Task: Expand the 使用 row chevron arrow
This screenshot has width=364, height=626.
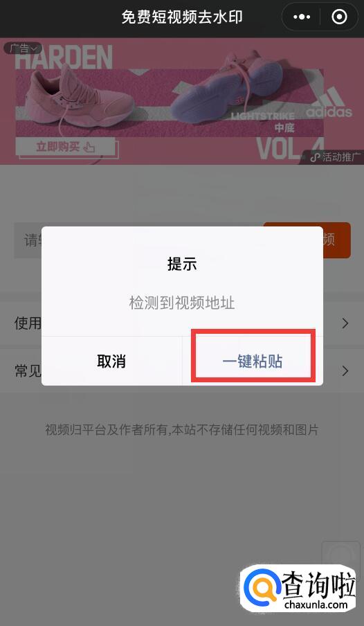Action: pyautogui.click(x=345, y=323)
